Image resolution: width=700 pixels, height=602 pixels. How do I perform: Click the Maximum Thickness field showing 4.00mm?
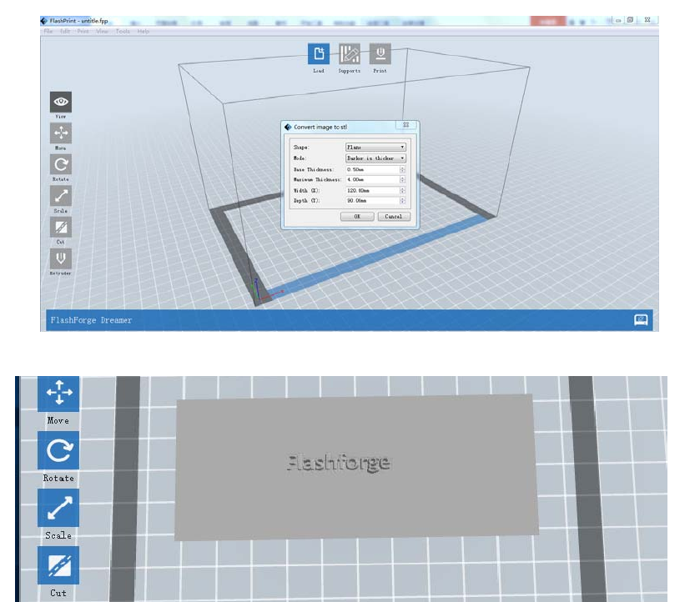pyautogui.click(x=373, y=179)
